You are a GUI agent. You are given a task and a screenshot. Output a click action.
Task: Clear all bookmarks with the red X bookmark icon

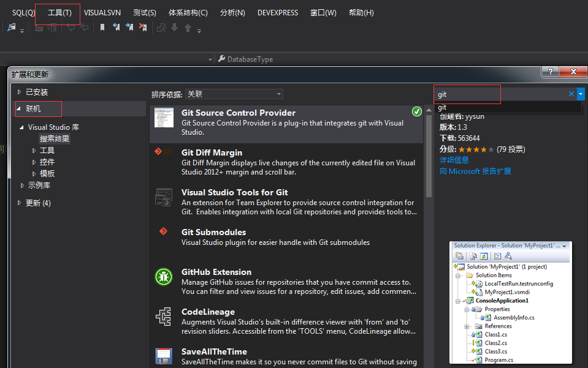pos(143,28)
